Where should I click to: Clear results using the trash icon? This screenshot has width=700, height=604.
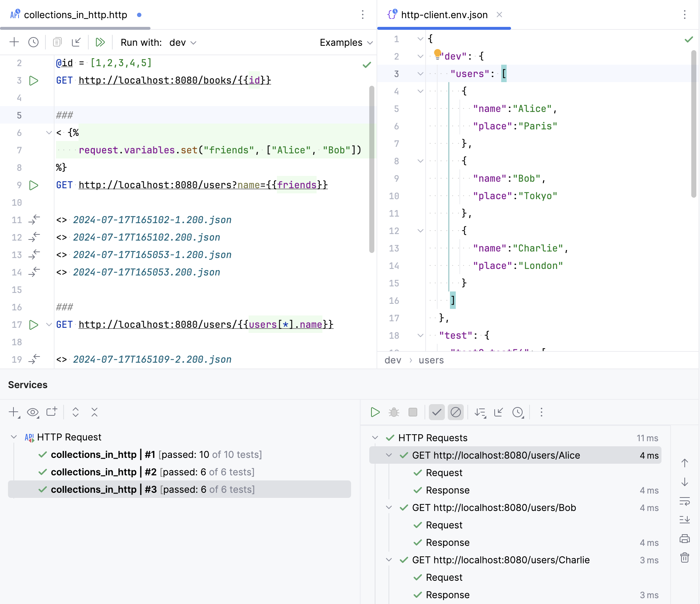coord(685,558)
